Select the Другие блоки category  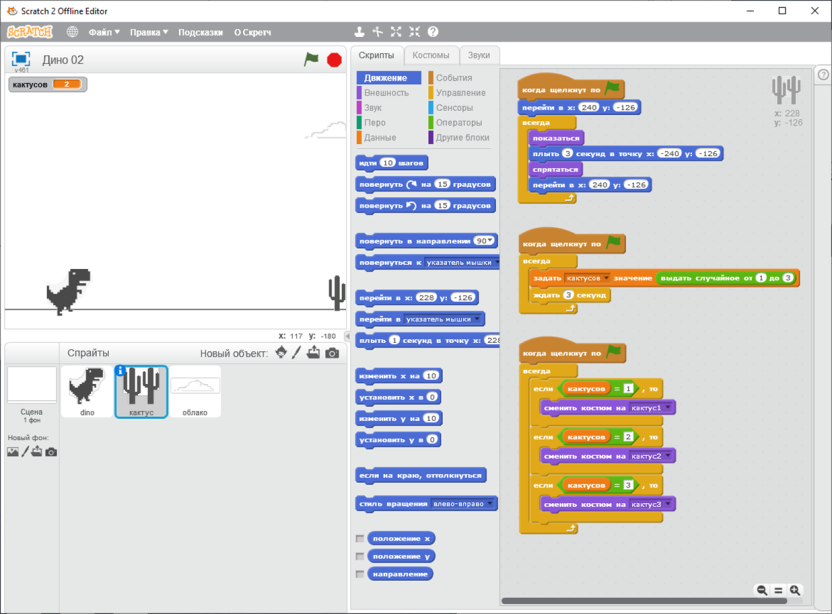[x=462, y=137]
